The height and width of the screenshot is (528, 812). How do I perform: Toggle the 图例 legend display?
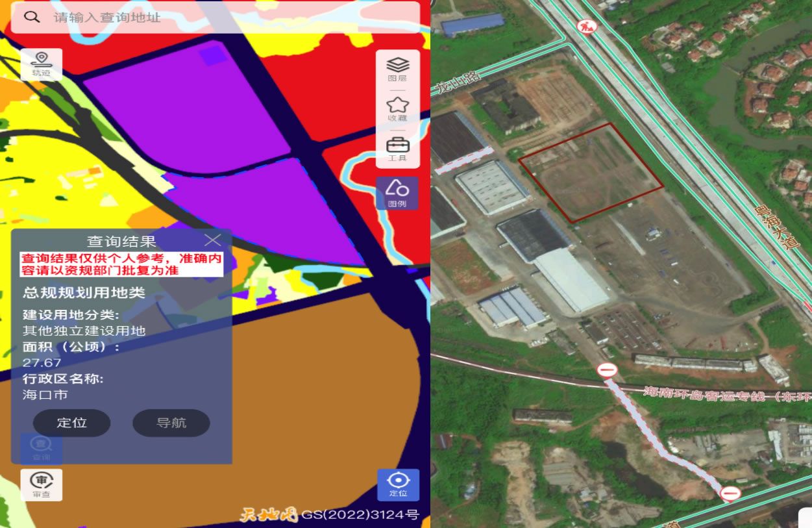coord(397,194)
